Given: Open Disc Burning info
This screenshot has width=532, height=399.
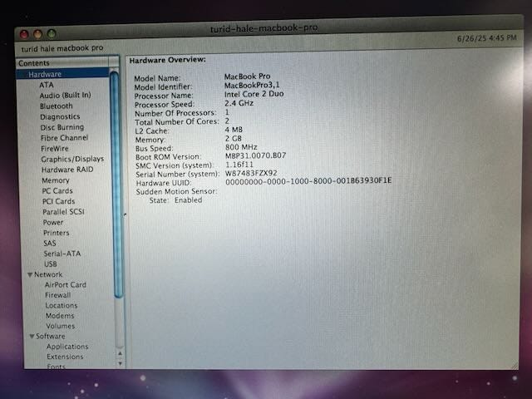Looking at the screenshot, I should click(62, 127).
